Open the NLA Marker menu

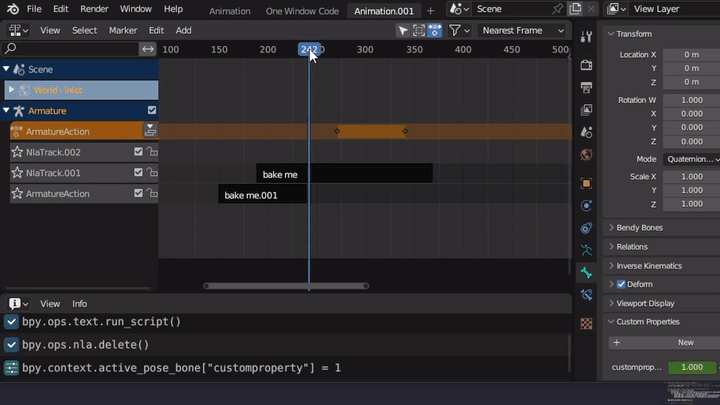[x=123, y=30]
